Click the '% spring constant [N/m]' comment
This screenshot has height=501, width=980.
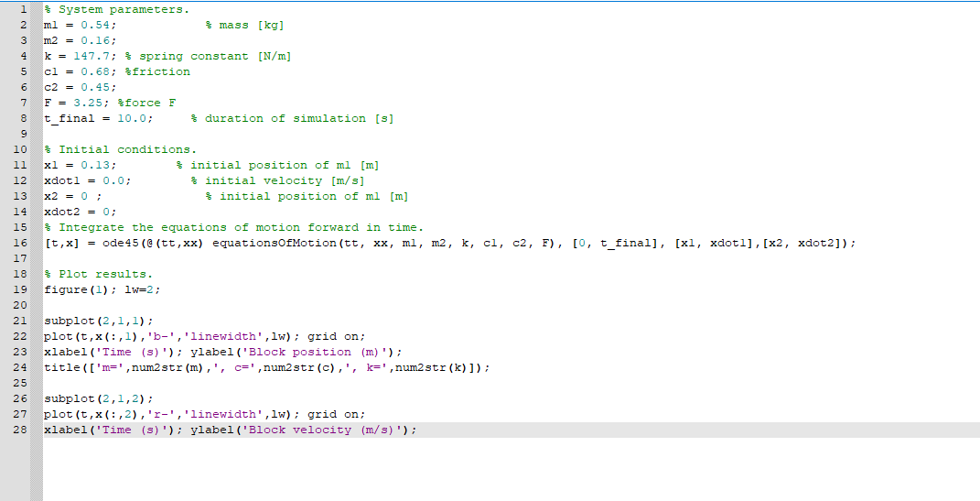[x=208, y=56]
